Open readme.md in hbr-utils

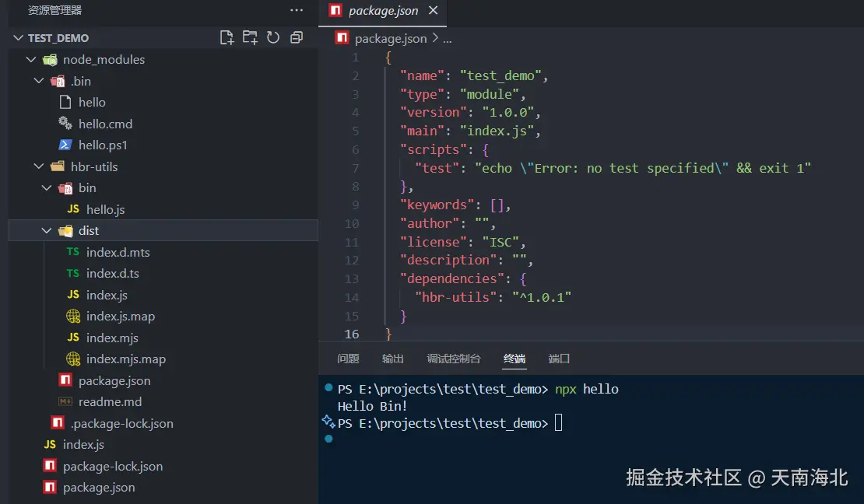[110, 401]
